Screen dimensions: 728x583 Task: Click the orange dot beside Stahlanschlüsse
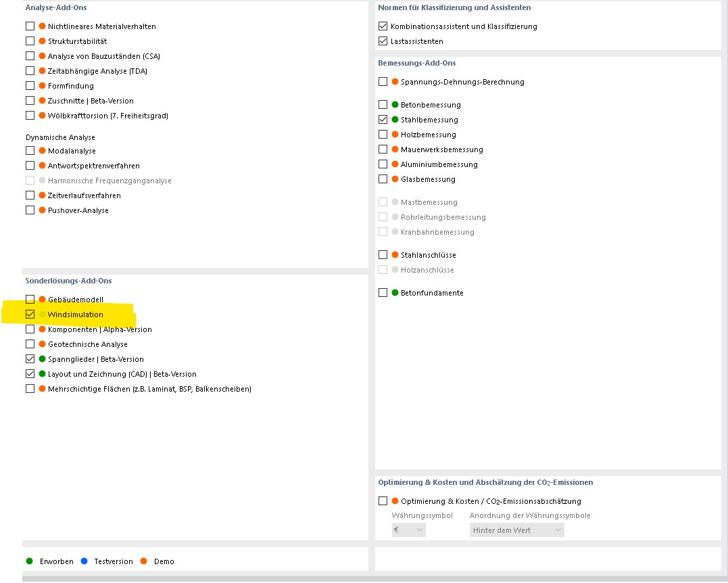395,255
